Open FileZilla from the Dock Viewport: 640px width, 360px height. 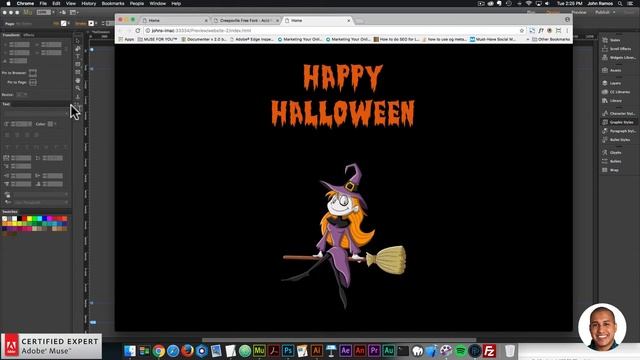489,351
